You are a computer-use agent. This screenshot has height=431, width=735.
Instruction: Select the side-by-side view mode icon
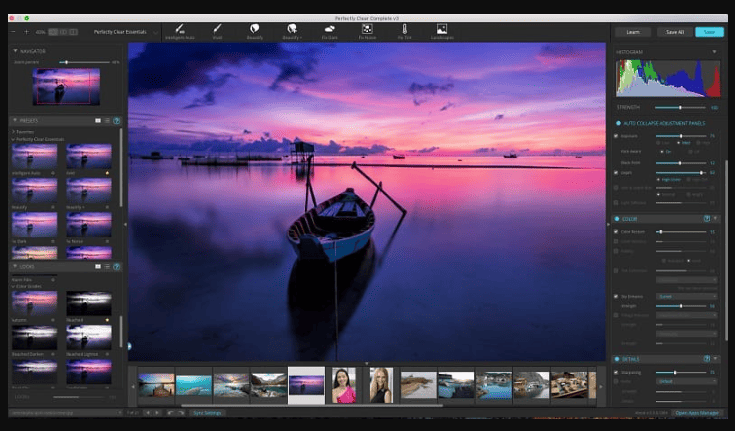(74, 32)
